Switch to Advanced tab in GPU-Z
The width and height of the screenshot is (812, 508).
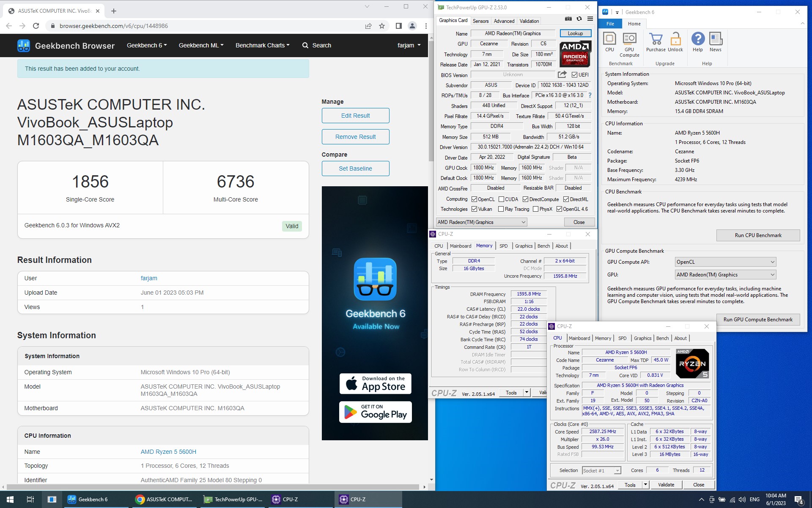(x=504, y=21)
